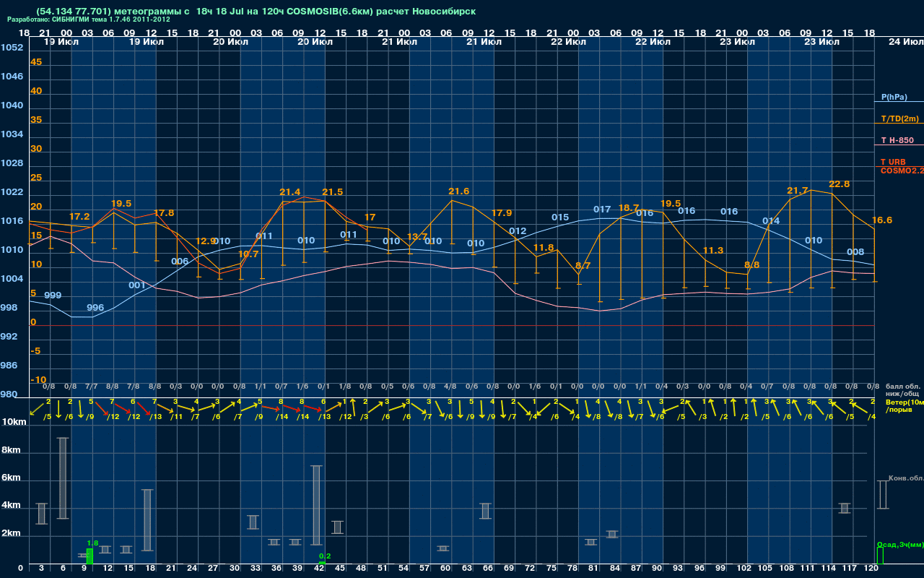Select the 21.4 temperature label
This screenshot has width=924, height=578.
290,192
